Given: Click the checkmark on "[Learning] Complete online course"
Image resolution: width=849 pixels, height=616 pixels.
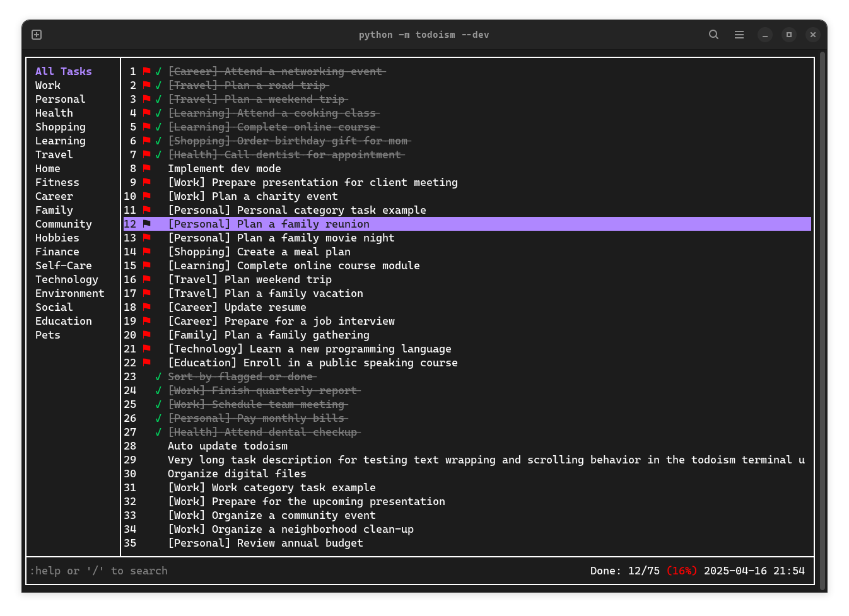Looking at the screenshot, I should pos(158,126).
